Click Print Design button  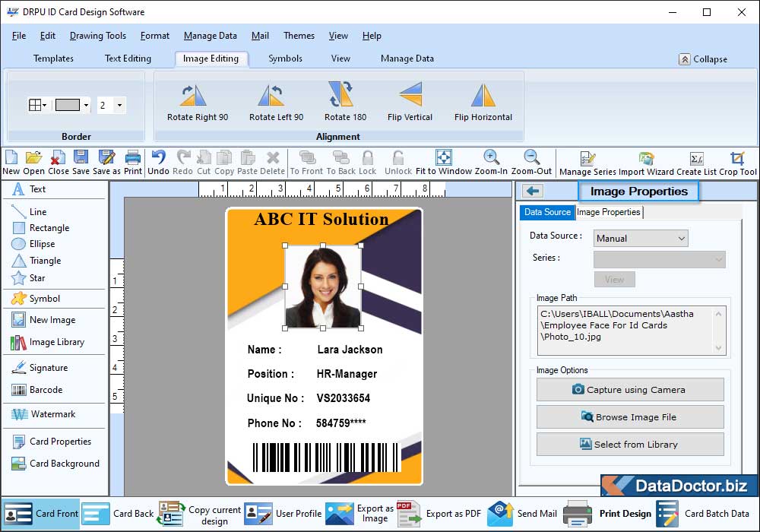click(x=608, y=514)
